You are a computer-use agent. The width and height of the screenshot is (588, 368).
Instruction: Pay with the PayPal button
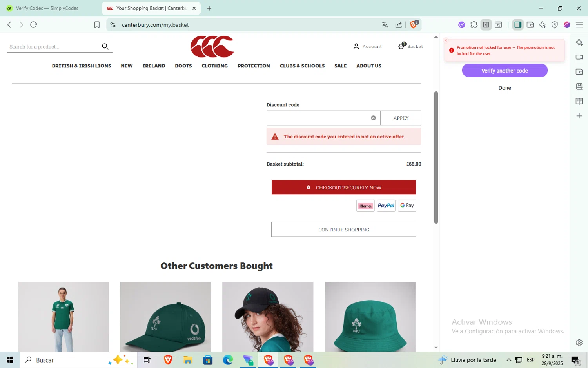coord(386,206)
